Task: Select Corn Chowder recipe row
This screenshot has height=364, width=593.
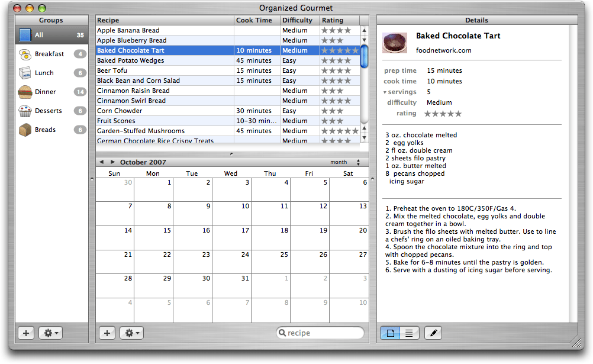Action: coord(228,111)
